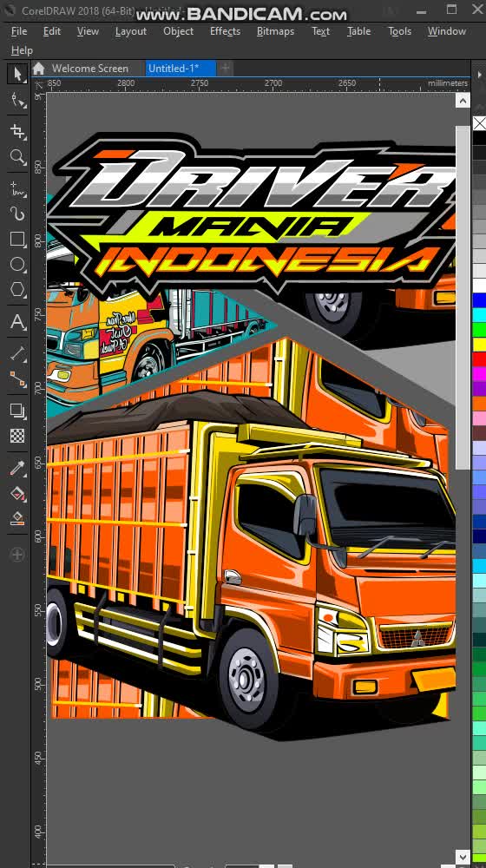This screenshot has height=868, width=486.
Task: Pick the Rectangle tool
Action: (17, 239)
